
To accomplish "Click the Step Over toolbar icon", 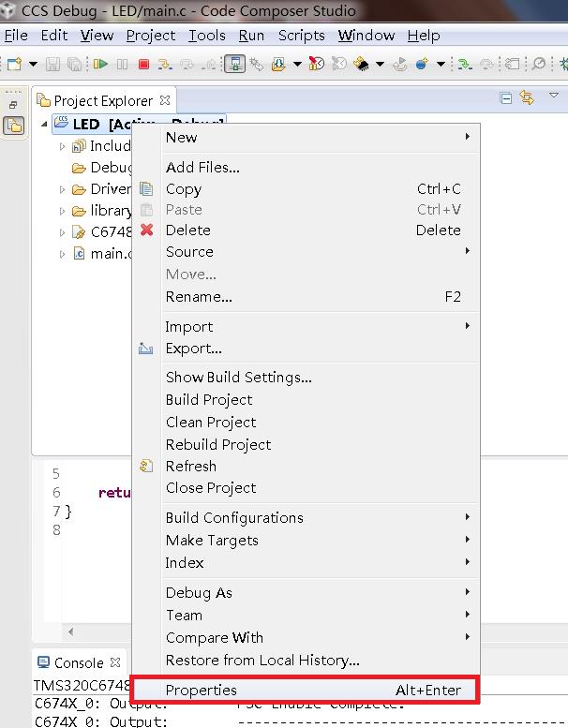I will [187, 64].
